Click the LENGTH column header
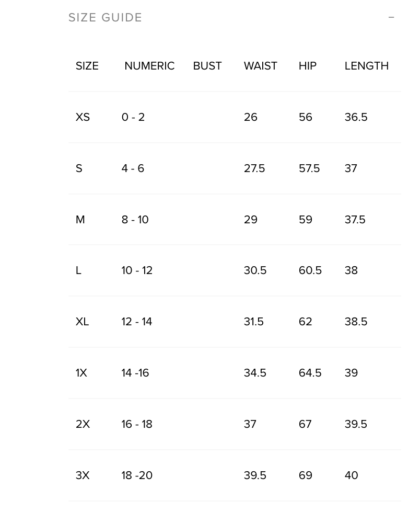Image resolution: width=420 pixels, height=523 pixels. pyautogui.click(x=367, y=66)
